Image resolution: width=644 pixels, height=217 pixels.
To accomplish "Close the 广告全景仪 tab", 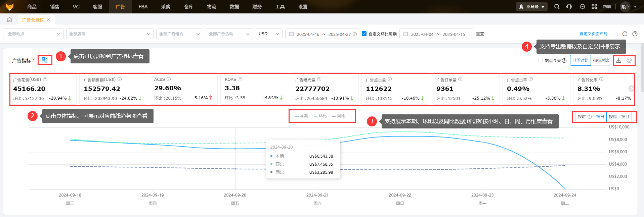I will [48, 20].
